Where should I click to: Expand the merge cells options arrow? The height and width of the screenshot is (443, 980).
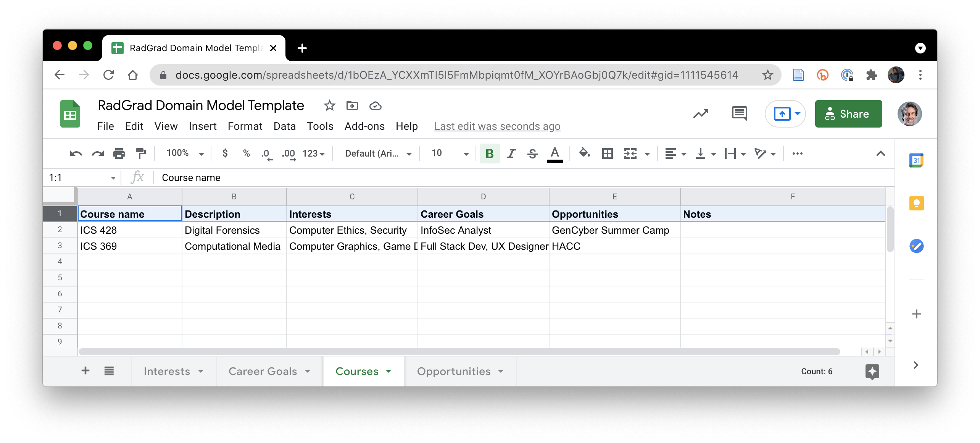tap(647, 154)
